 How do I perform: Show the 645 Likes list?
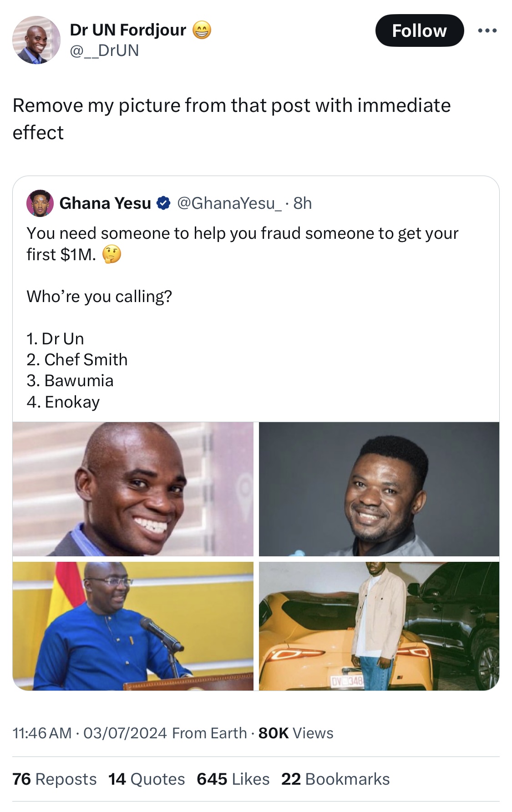click(233, 779)
